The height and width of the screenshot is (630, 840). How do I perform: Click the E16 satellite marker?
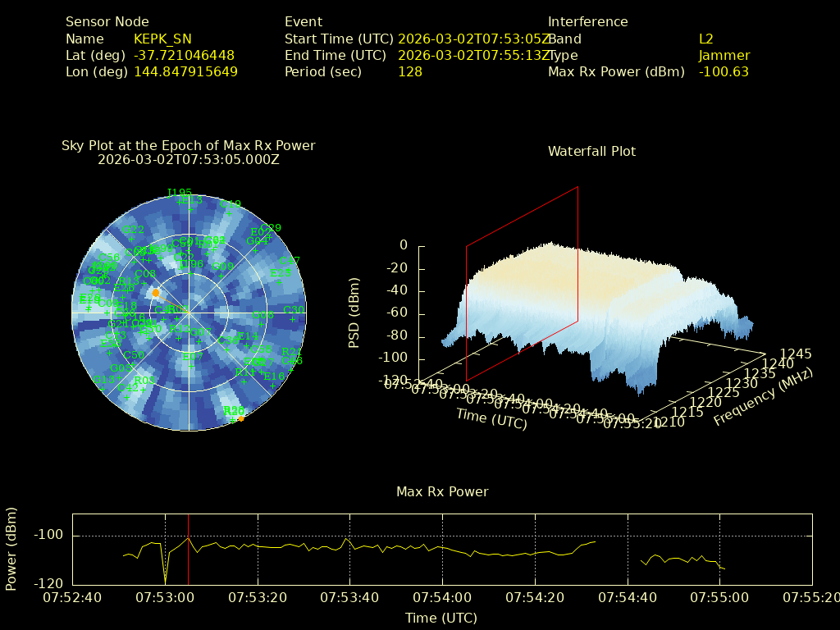[272, 385]
